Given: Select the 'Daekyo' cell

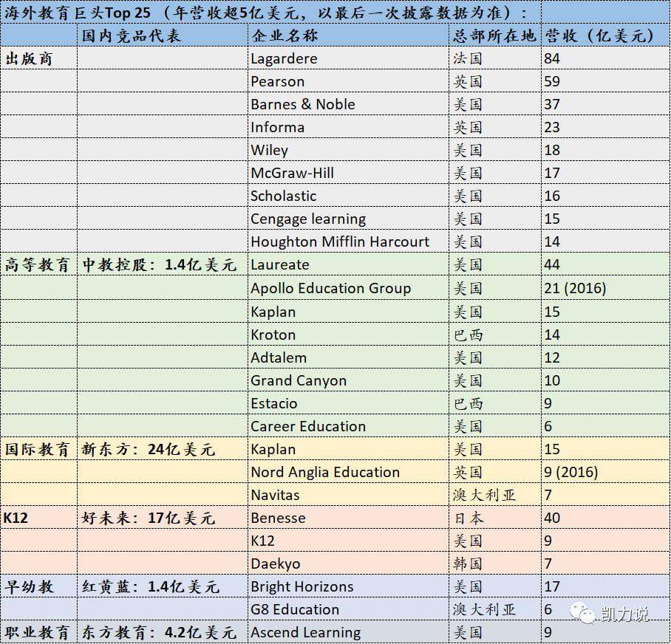Looking at the screenshot, I should pyautogui.click(x=348, y=563).
